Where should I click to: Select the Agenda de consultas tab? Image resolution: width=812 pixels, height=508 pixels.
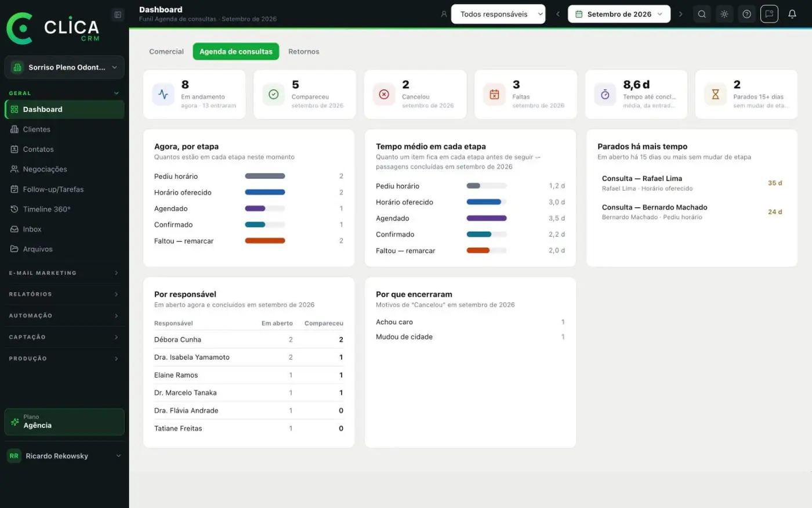[236, 52]
